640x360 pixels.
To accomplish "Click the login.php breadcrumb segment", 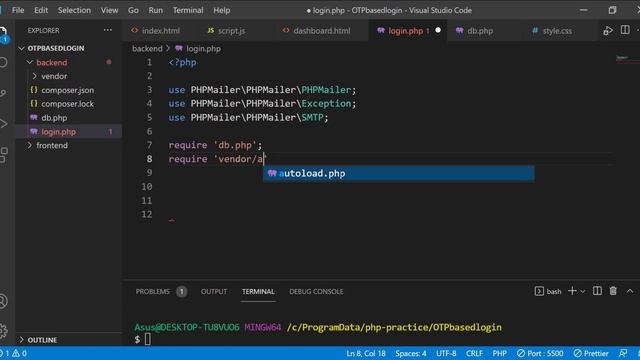I will [x=198, y=49].
